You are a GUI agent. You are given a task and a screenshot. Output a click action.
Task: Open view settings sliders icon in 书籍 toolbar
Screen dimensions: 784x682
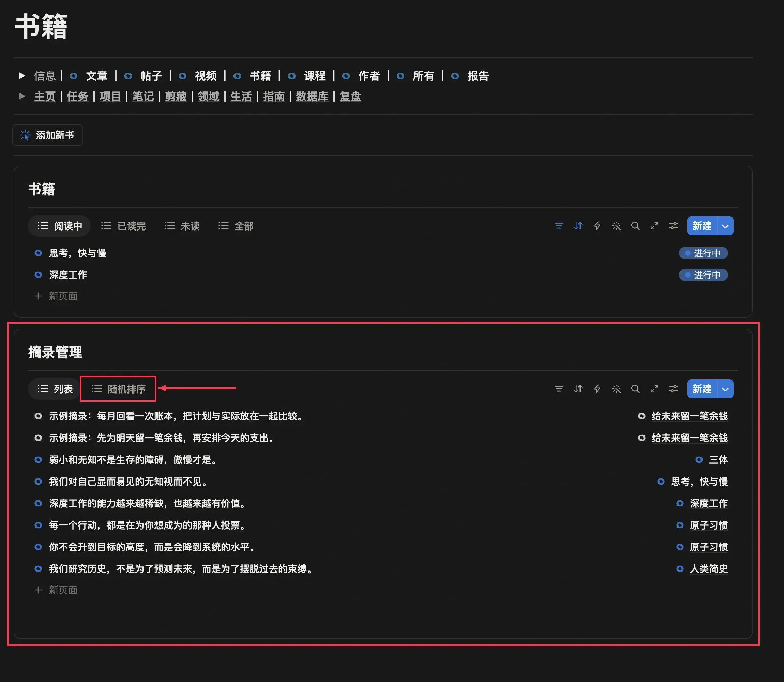pos(673,226)
